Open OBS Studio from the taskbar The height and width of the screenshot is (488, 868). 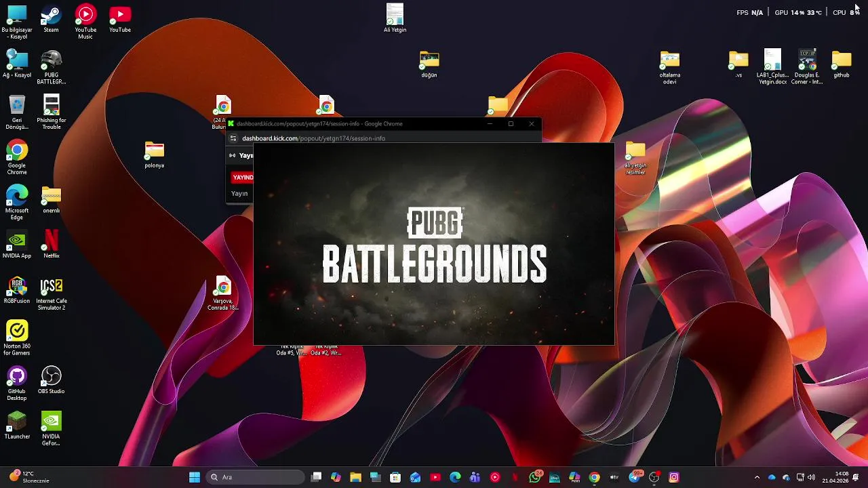click(654, 477)
